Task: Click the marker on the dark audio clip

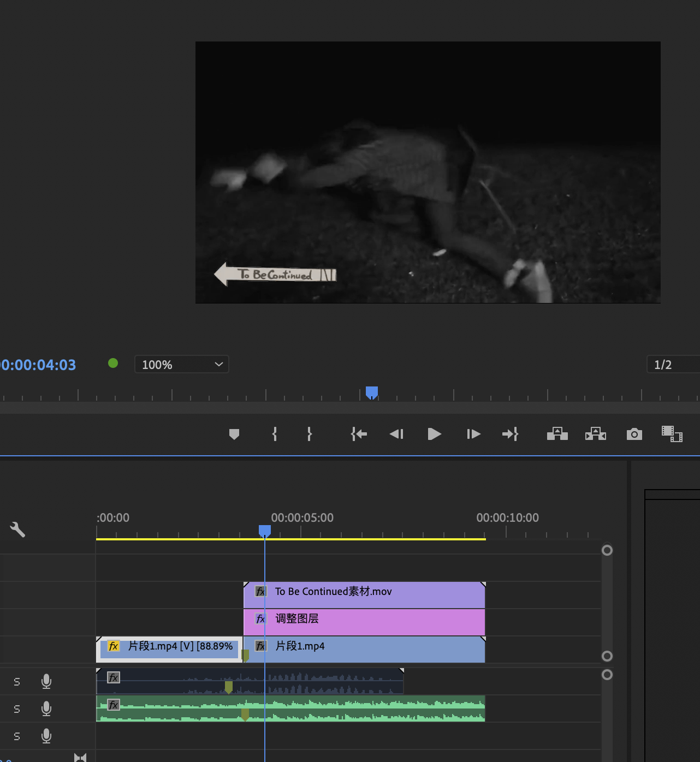Action: click(x=229, y=687)
